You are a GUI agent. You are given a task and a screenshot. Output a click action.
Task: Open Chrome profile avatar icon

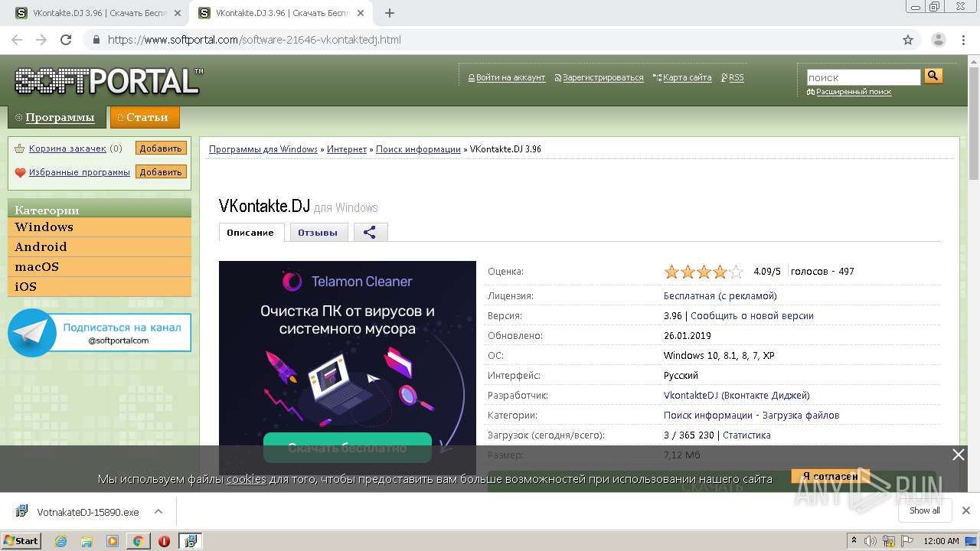[x=939, y=40]
